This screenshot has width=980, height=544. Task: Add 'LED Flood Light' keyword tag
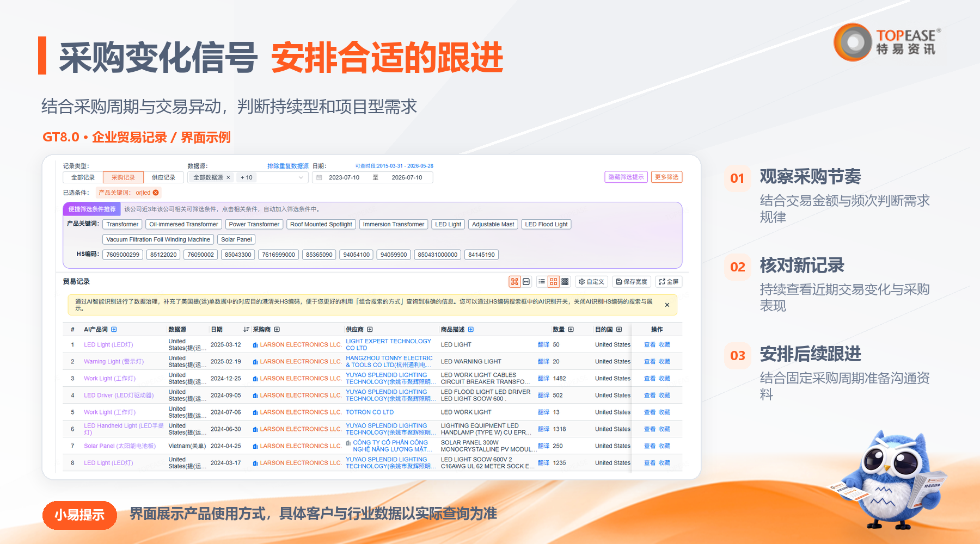(x=546, y=224)
